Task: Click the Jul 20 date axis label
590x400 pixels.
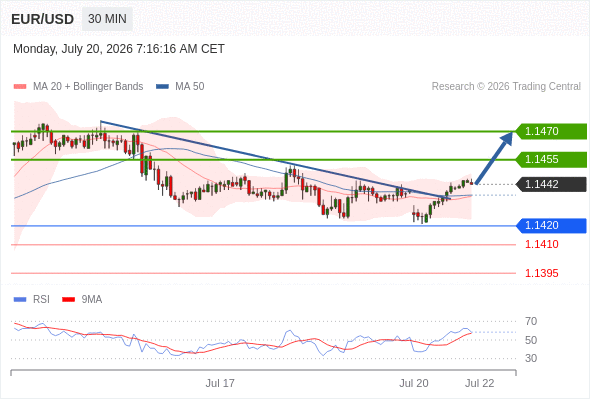Action: pos(414,383)
